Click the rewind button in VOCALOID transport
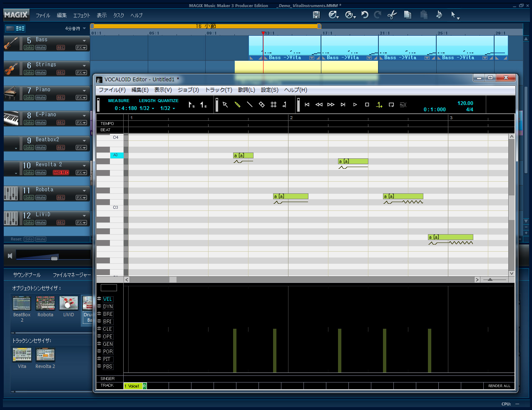The height and width of the screenshot is (410, 532). pyautogui.click(x=319, y=105)
